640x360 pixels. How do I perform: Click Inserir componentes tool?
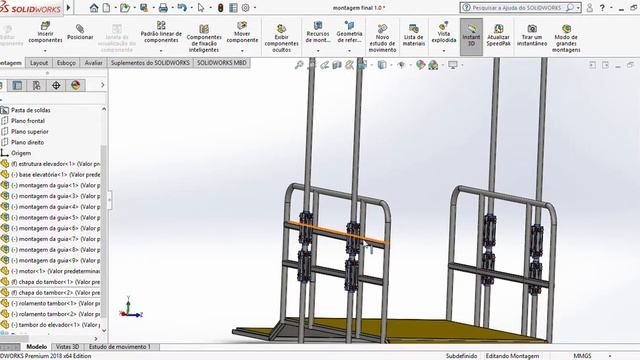pyautogui.click(x=45, y=33)
